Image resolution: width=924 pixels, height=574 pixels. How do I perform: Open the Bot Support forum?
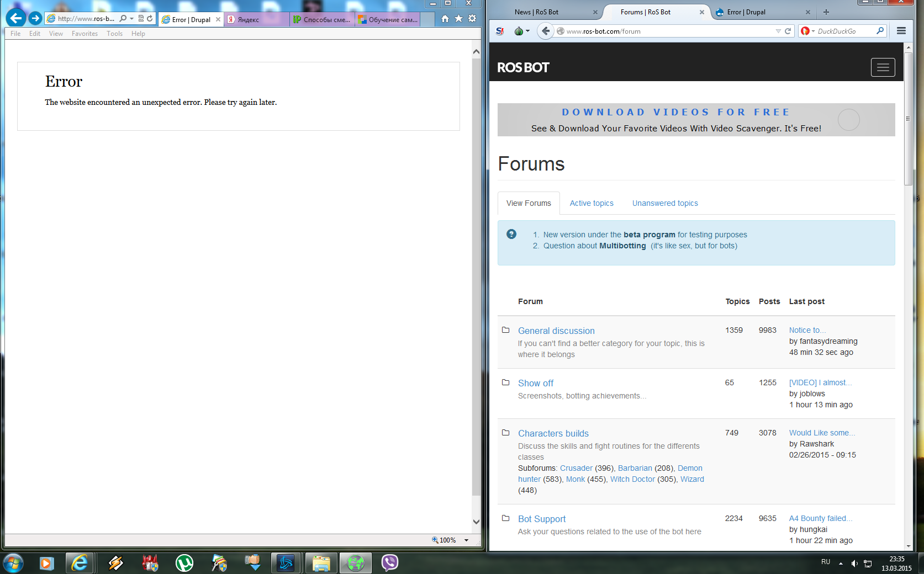(x=542, y=519)
